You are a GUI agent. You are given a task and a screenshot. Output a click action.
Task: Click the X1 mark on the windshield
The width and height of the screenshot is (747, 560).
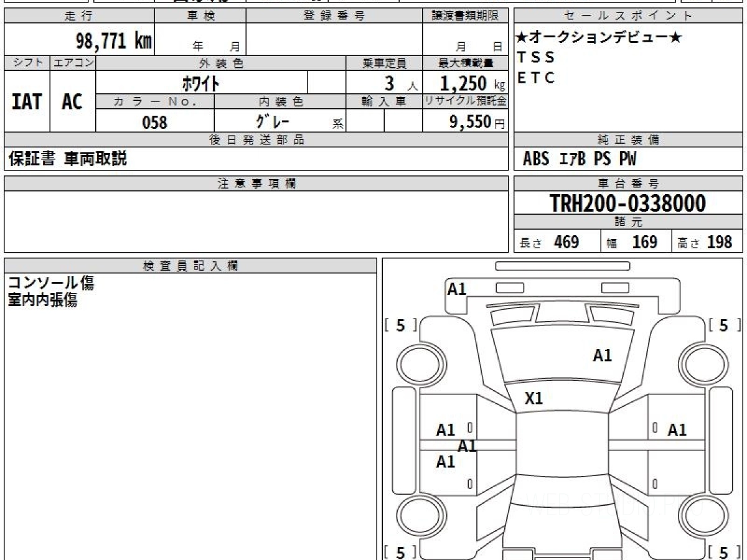click(x=533, y=398)
